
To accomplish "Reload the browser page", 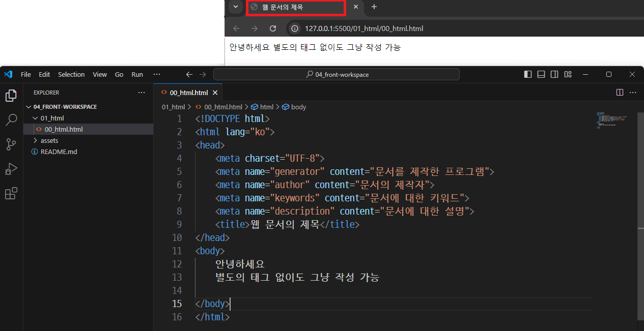I will [x=273, y=28].
